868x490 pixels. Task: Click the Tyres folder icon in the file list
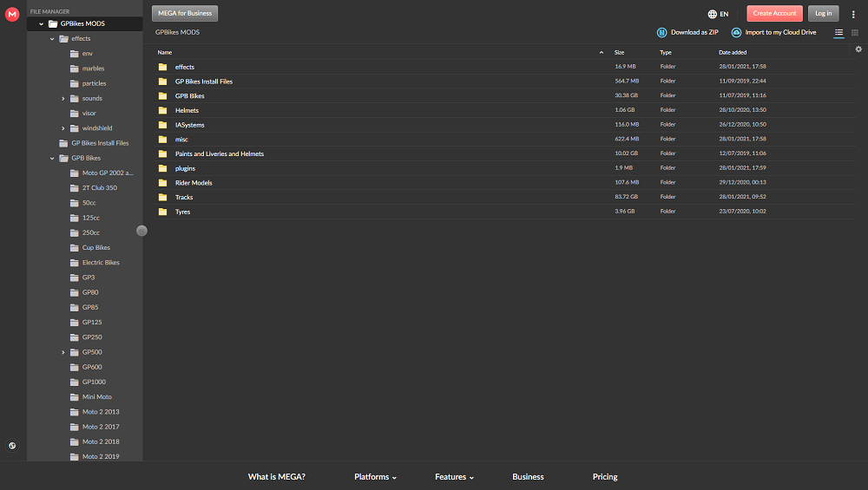tap(163, 212)
